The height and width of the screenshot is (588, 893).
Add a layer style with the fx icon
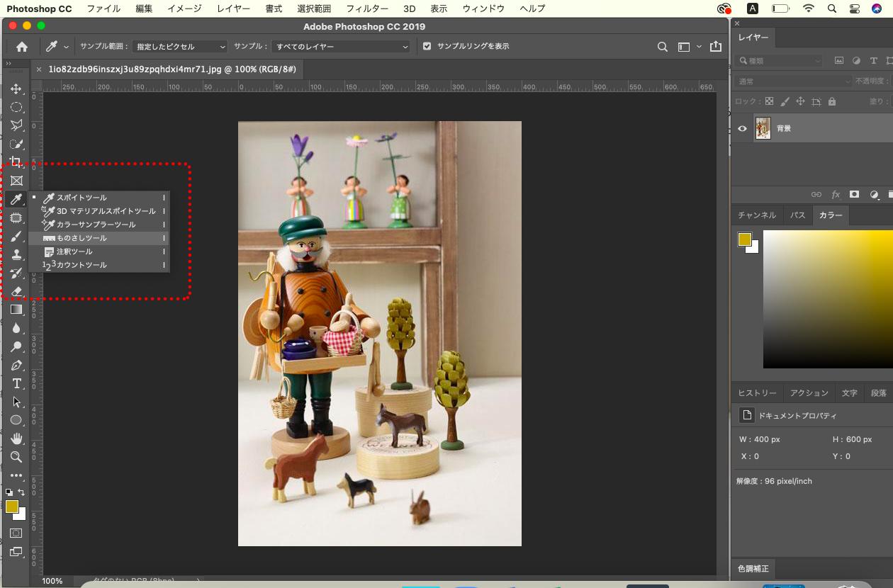[x=836, y=194]
